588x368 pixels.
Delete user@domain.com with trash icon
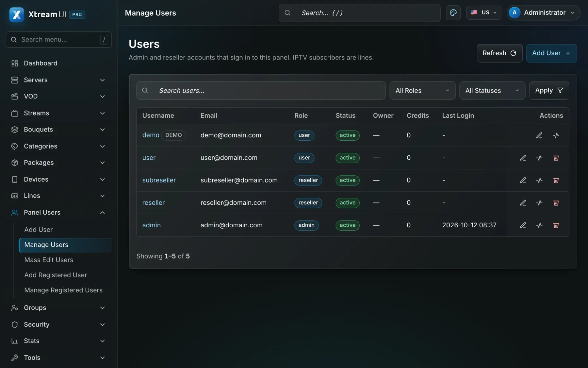(556, 158)
